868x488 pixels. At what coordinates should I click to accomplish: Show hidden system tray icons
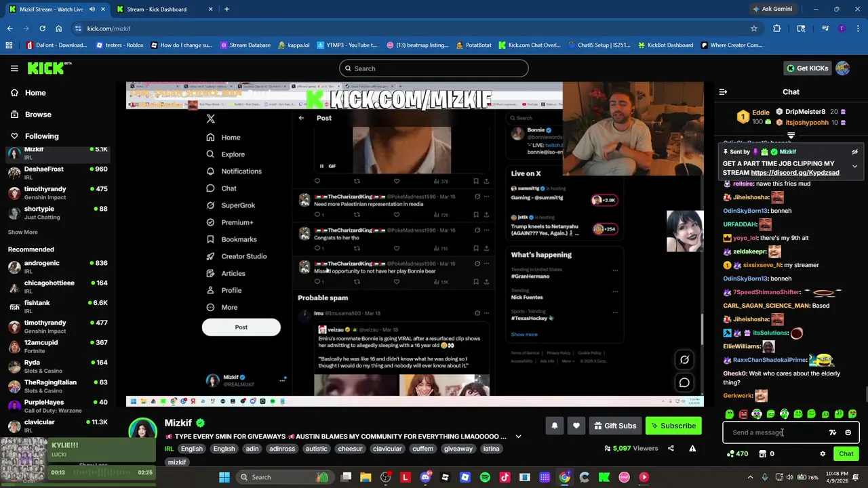point(749,477)
